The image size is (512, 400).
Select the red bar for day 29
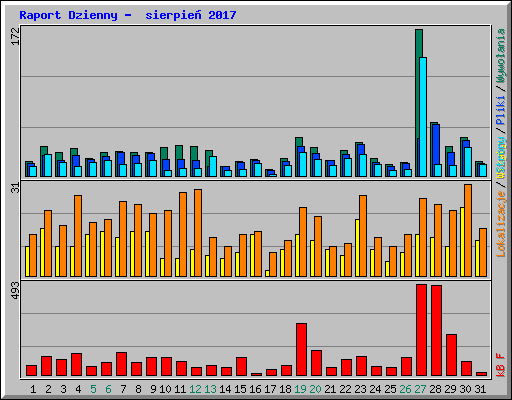(x=451, y=355)
